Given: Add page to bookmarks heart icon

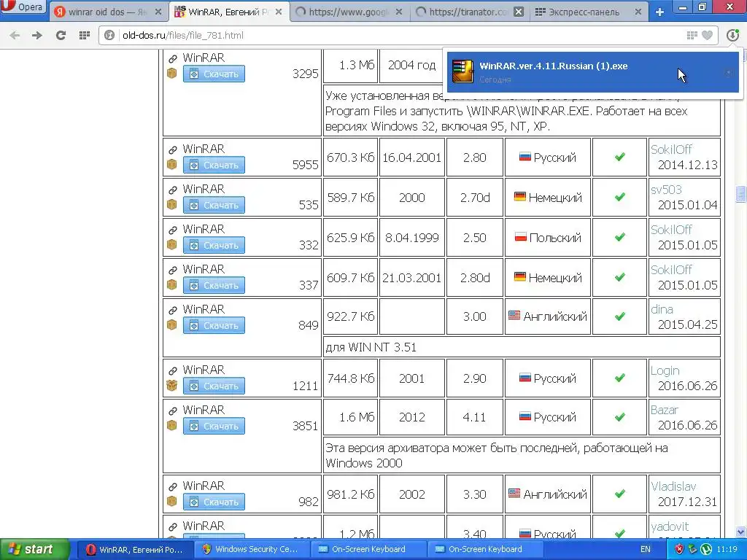Looking at the screenshot, I should (708, 35).
